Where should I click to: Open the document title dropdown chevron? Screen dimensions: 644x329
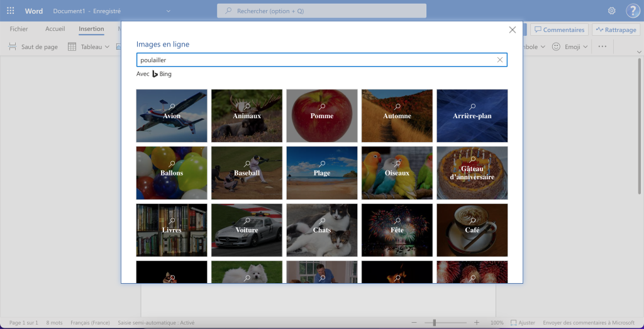click(168, 11)
